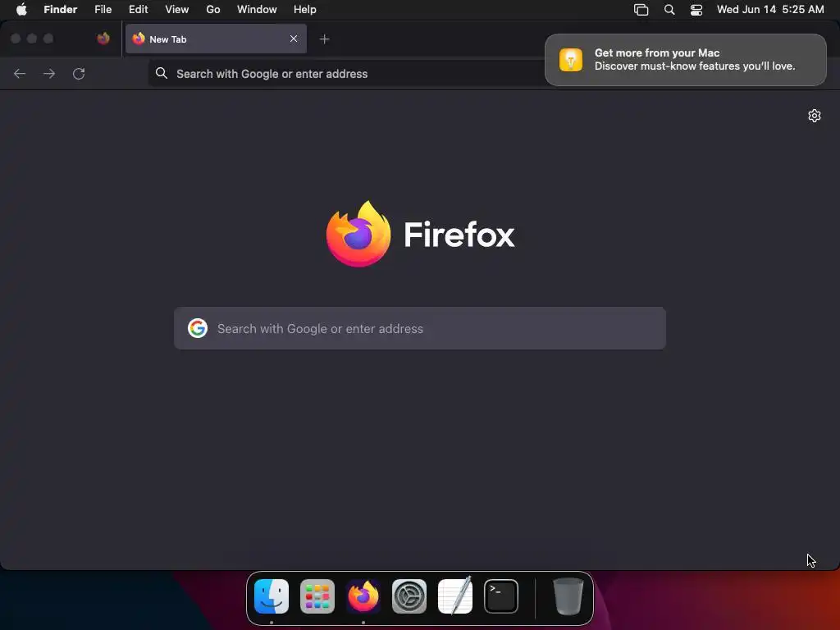Viewport: 840px width, 630px height.
Task: Go forward one page
Action: point(49,73)
